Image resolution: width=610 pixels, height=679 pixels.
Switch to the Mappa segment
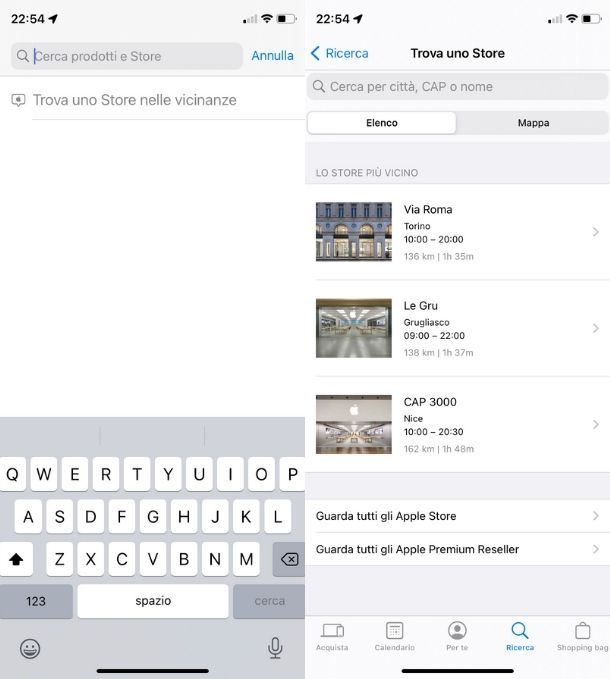click(533, 123)
